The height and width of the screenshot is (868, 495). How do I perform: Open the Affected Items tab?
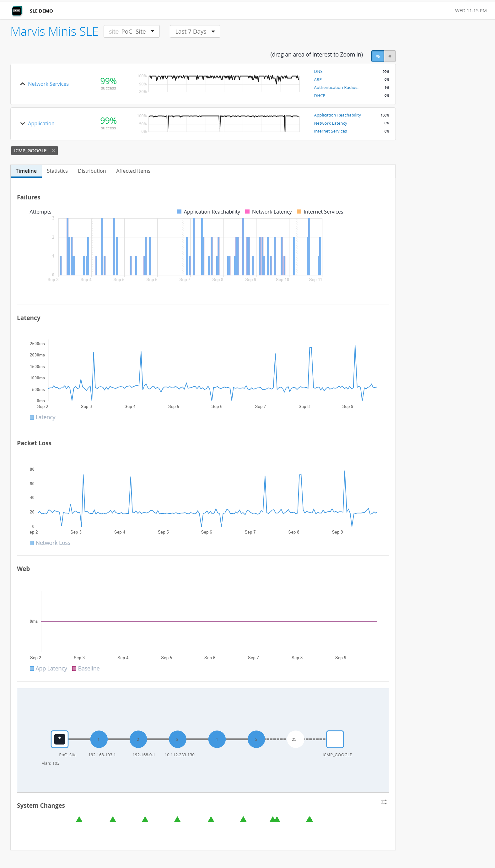click(133, 171)
